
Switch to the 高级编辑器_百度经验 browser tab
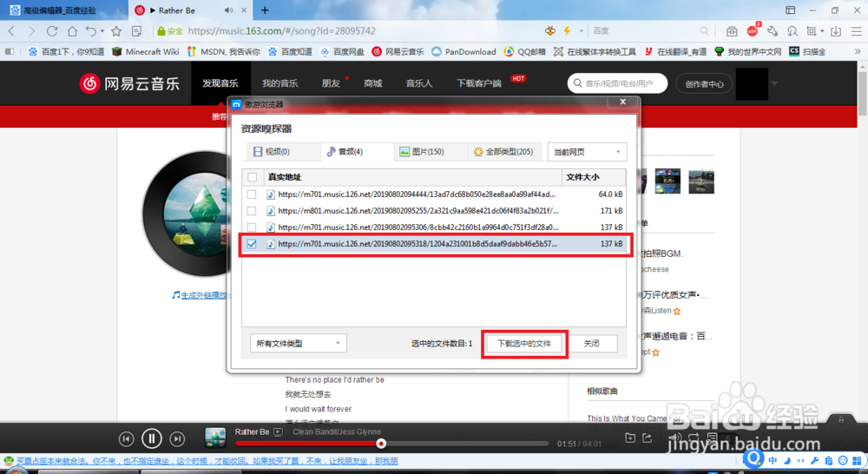[63, 10]
